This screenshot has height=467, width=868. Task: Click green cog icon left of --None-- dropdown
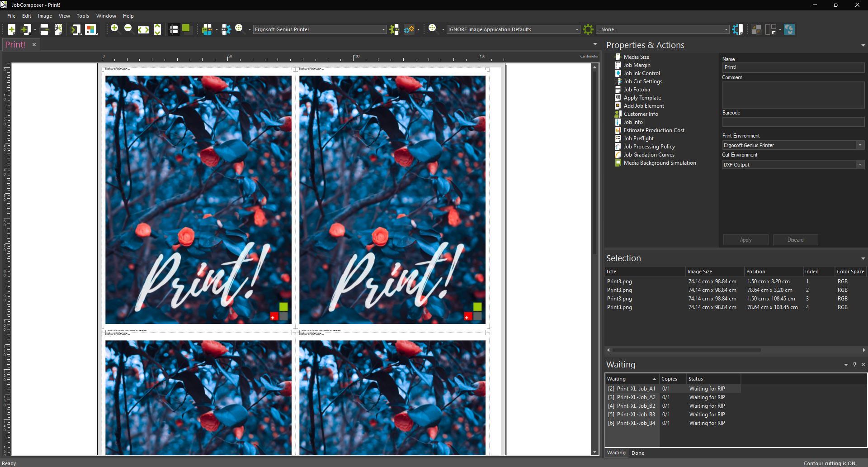point(588,29)
